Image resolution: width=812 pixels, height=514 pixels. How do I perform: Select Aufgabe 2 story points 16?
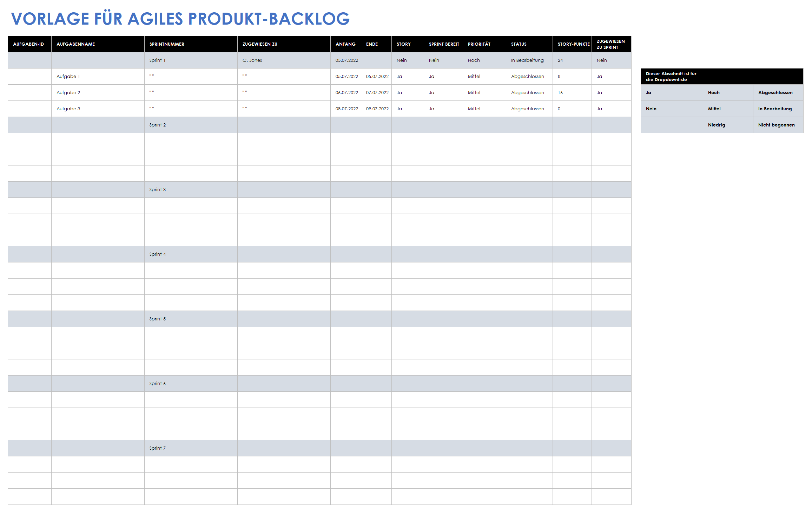pos(572,92)
